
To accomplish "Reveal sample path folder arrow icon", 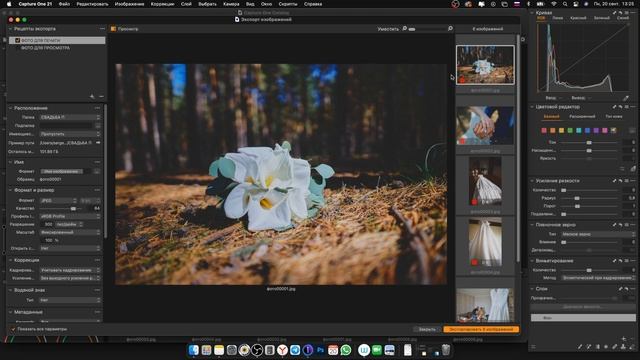I will pyautogui.click(x=98, y=143).
